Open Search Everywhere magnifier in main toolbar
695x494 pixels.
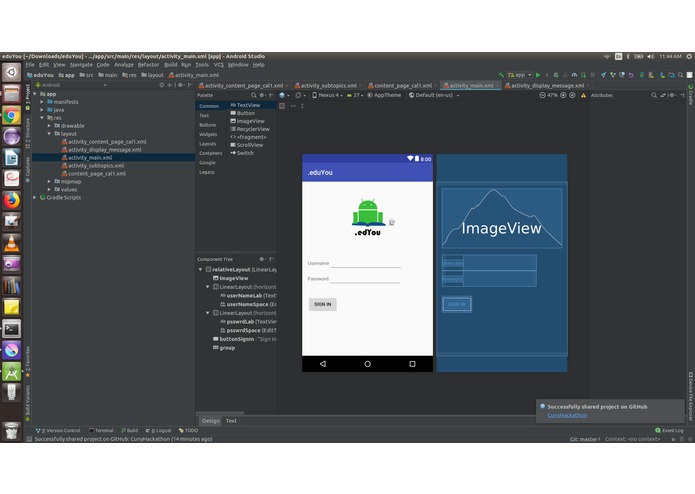[680, 75]
